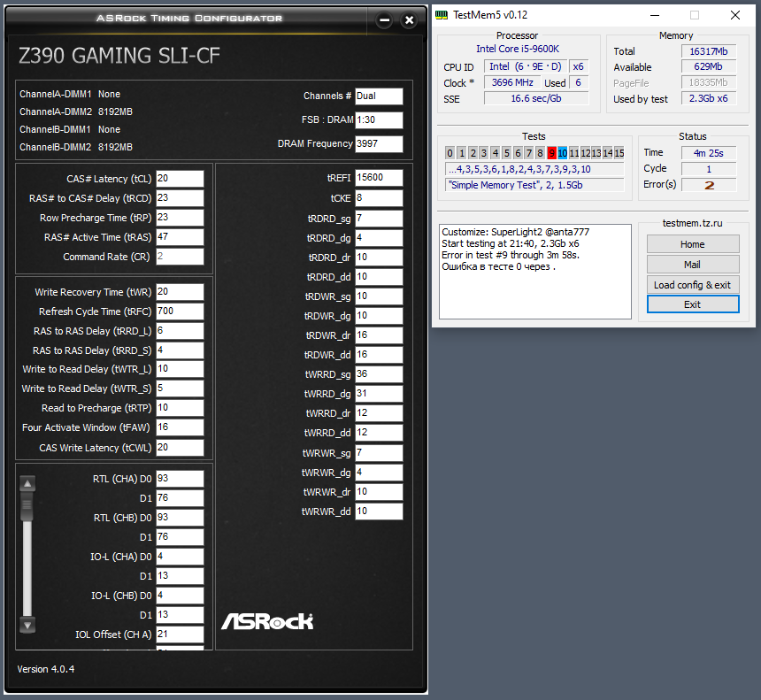The width and height of the screenshot is (761, 700).
Task: Click the tWRWR_sg value field
Action: point(379,453)
